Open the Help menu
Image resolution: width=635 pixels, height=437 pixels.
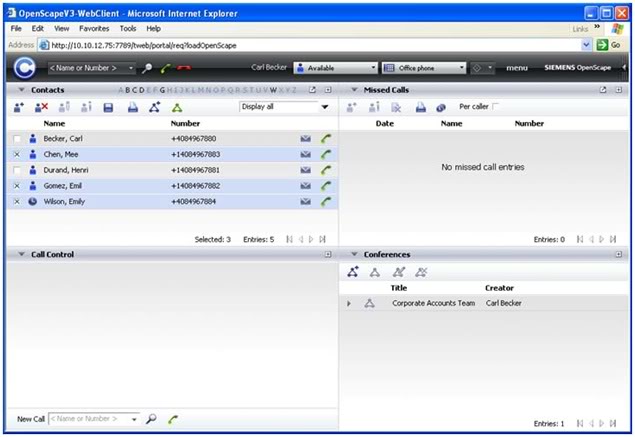pyautogui.click(x=153, y=28)
